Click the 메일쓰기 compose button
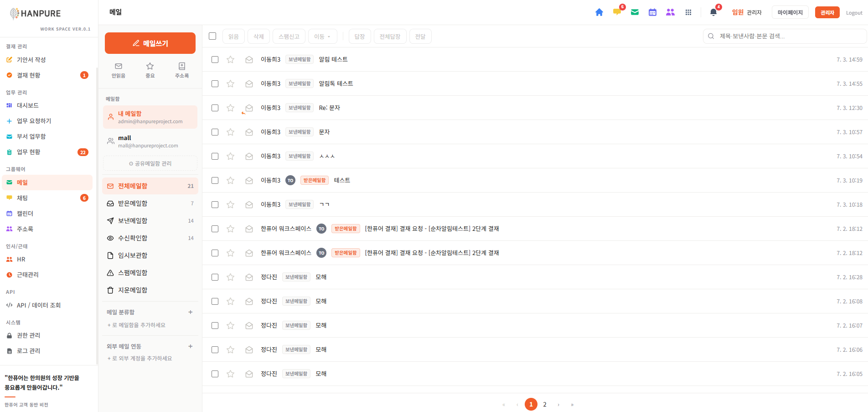Image resolution: width=868 pixels, height=412 pixels. [150, 43]
